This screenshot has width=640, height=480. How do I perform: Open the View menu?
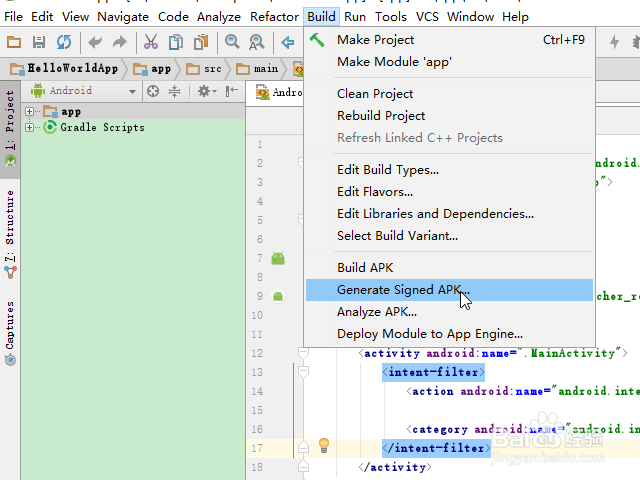[x=76, y=17]
